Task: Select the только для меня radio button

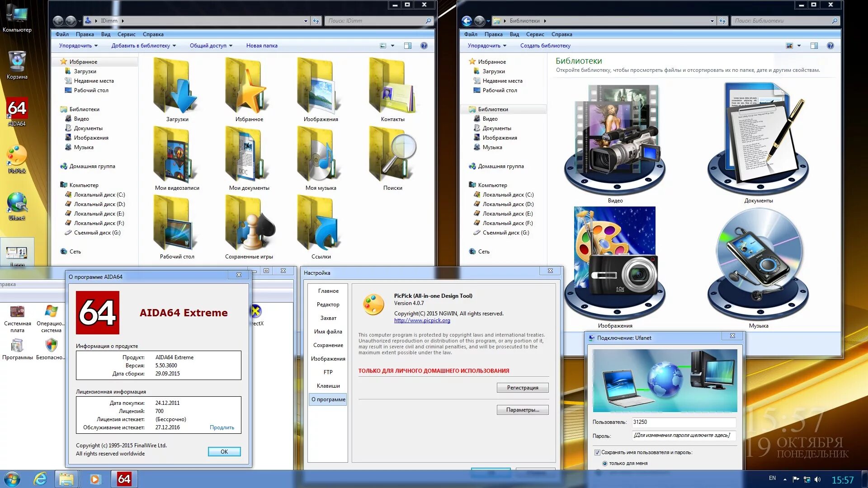Action: tap(604, 463)
